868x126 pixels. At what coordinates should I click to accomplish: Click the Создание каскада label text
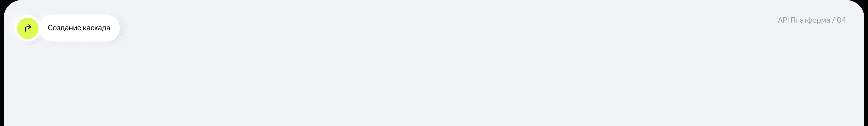pos(79,28)
